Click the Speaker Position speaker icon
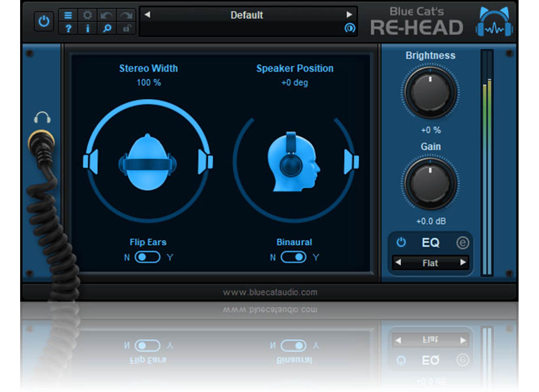Screen dimensions: 539x392 (x=351, y=162)
